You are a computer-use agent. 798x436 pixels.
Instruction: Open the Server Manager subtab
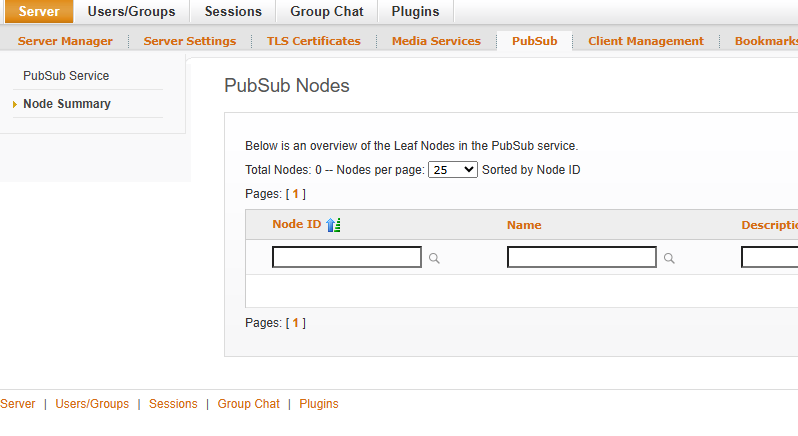[65, 41]
